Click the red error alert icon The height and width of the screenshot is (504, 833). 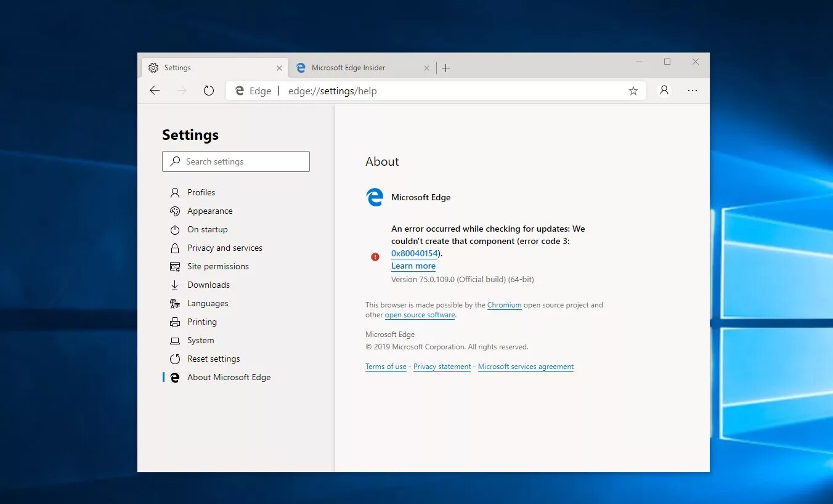click(375, 257)
